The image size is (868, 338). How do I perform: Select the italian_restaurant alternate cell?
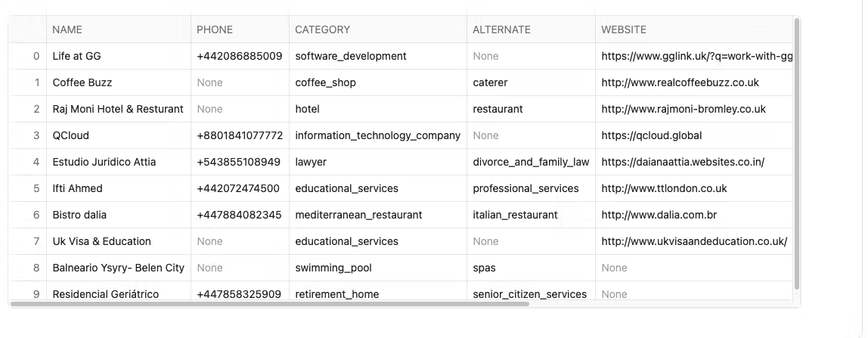coord(515,215)
